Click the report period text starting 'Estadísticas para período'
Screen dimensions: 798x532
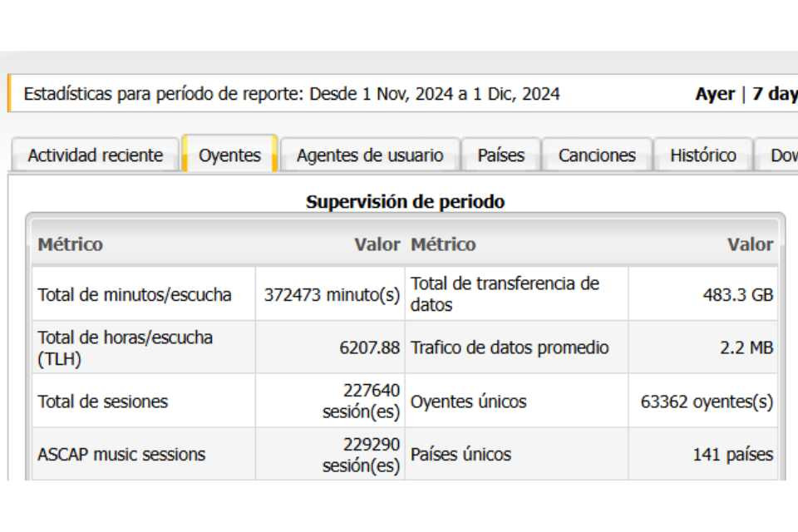point(292,94)
